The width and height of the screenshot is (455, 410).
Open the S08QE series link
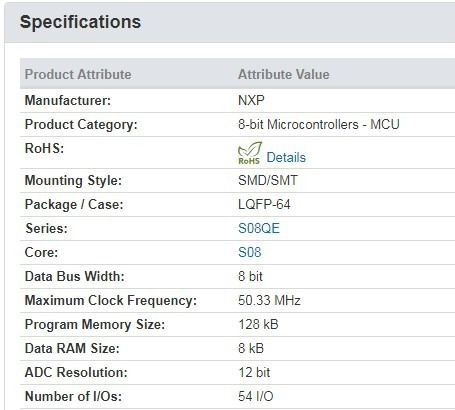click(x=259, y=228)
